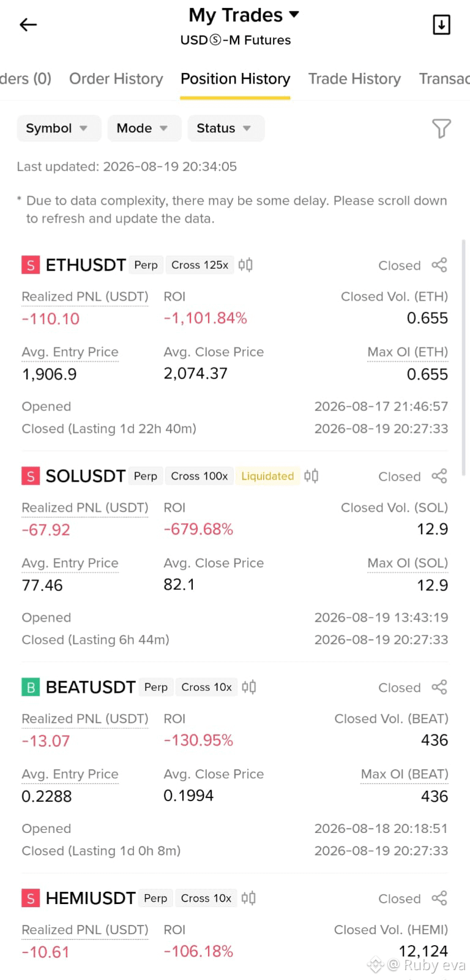Open the BEATUSDT candlestick chart icon
Image resolution: width=470 pixels, height=980 pixels.
[248, 687]
